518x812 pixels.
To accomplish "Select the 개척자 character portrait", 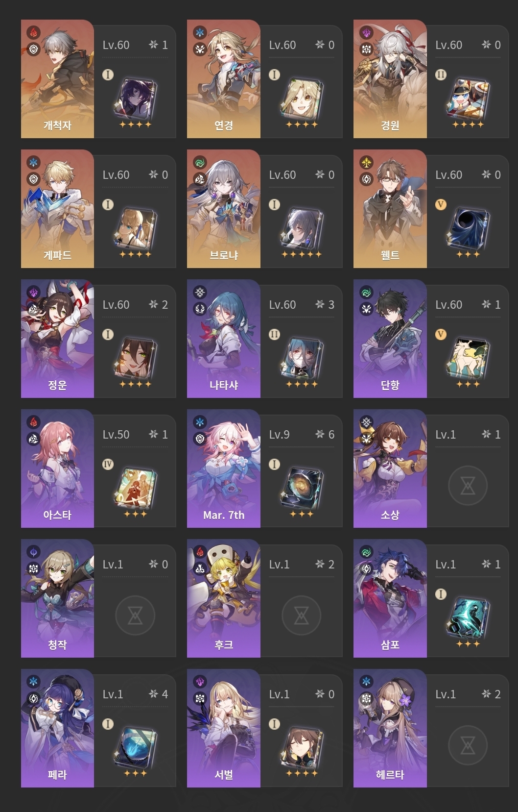I will [57, 79].
